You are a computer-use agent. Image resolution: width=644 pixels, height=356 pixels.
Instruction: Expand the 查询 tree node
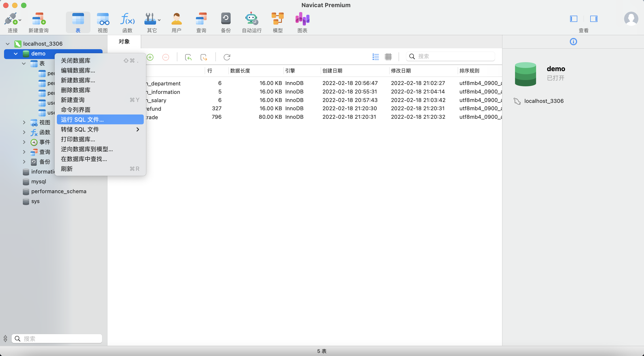pos(24,152)
